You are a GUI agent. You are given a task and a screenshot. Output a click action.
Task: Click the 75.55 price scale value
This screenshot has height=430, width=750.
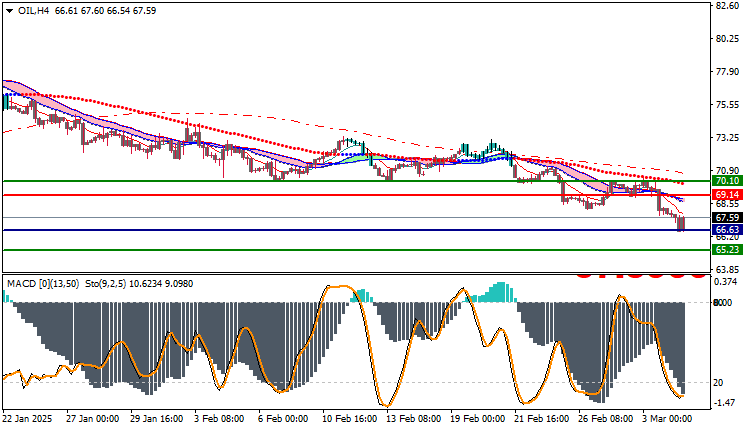728,105
